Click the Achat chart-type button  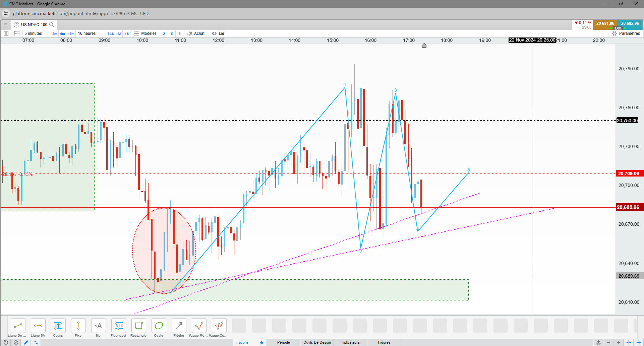[196, 33]
